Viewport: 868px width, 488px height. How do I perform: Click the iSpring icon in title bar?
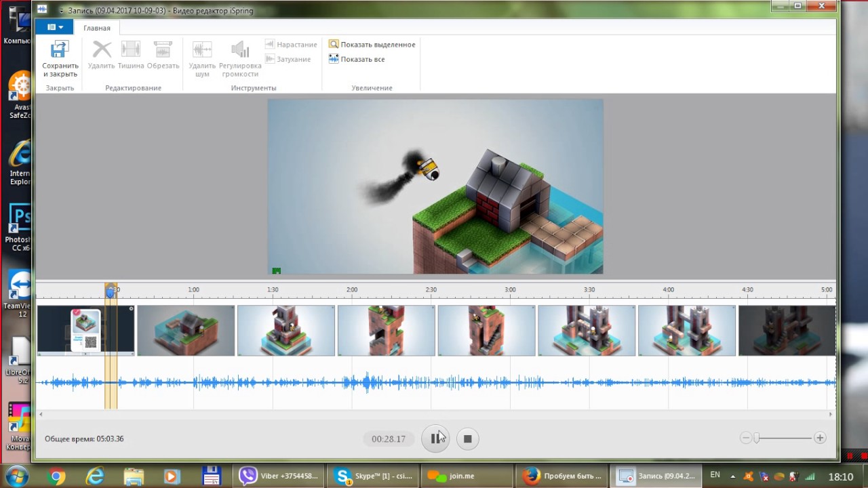tap(42, 9)
